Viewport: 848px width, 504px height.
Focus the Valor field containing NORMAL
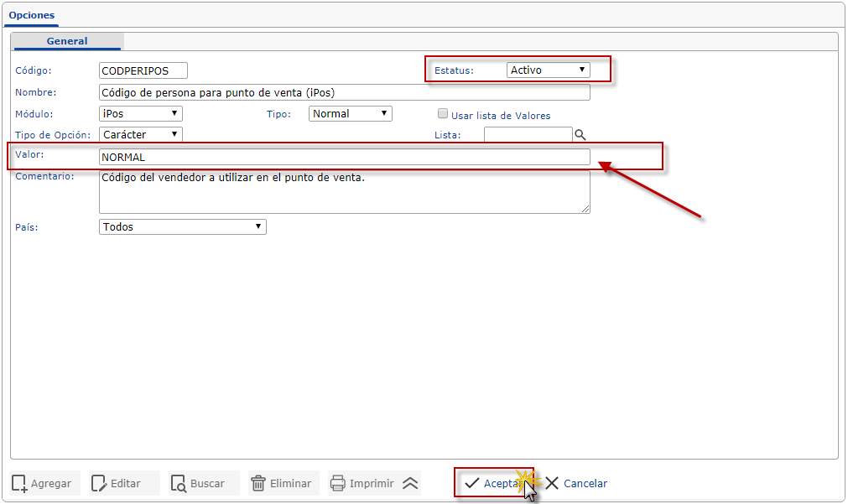point(345,157)
